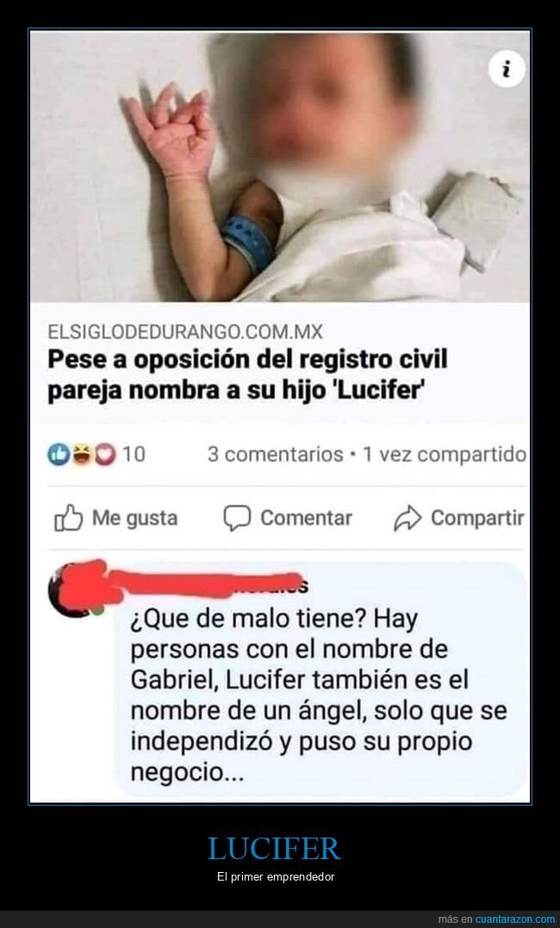
Task: Show the 3 comentarios list
Action: 276,455
